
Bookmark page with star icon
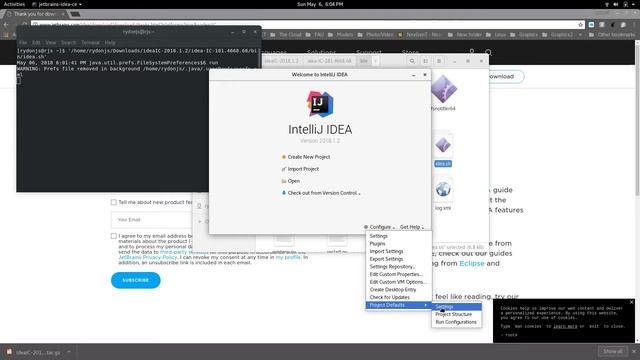tap(580, 24)
